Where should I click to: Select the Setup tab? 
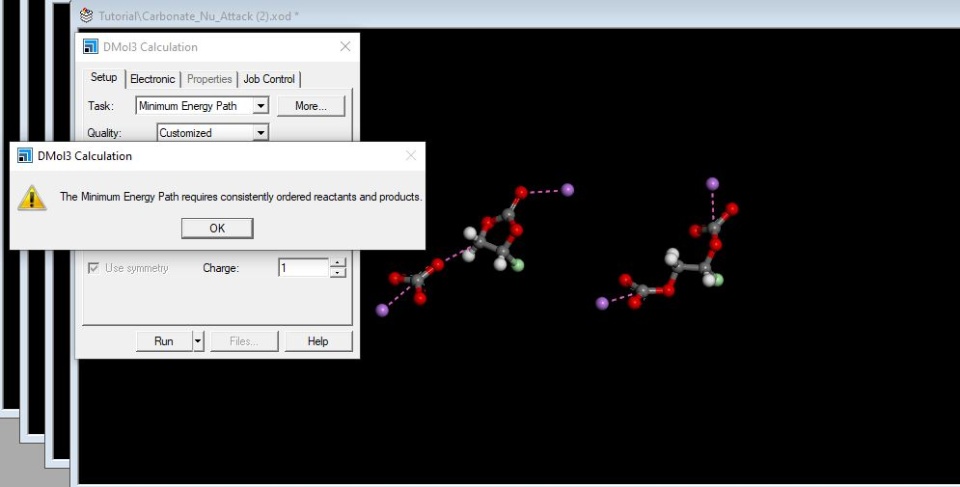tap(103, 78)
